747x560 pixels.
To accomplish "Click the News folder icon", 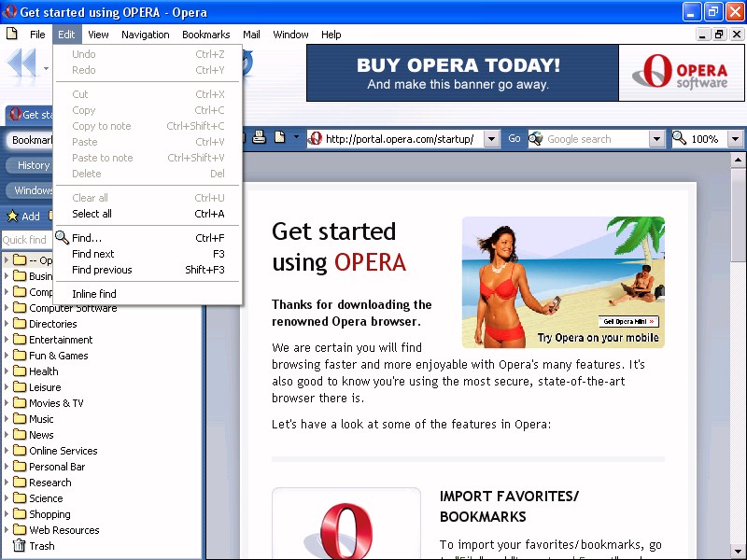I will coord(20,434).
